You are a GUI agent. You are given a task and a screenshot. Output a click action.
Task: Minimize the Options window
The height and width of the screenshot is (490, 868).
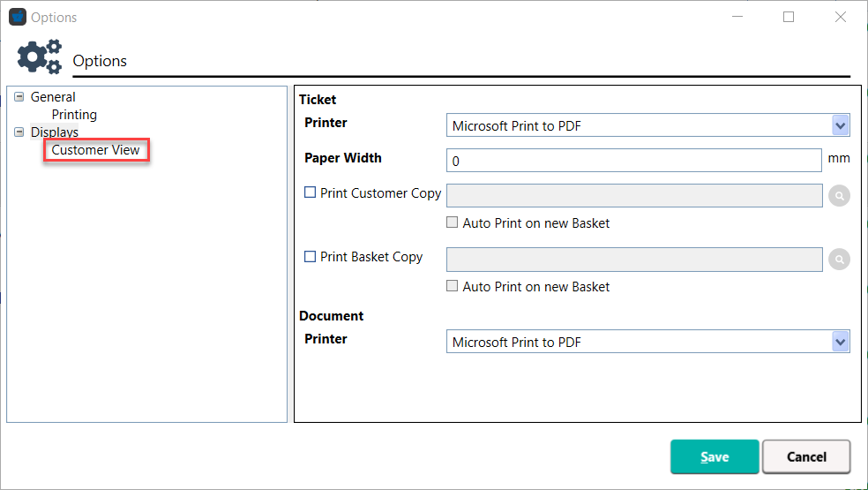click(x=737, y=17)
